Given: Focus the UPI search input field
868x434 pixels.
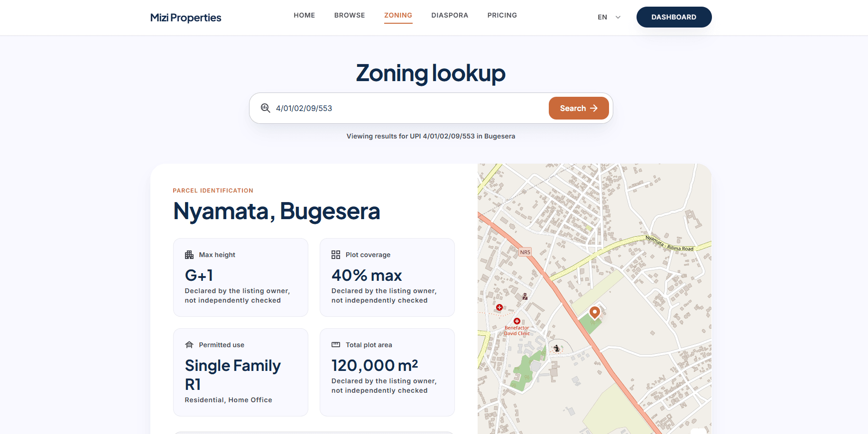Looking at the screenshot, I should tap(408, 108).
